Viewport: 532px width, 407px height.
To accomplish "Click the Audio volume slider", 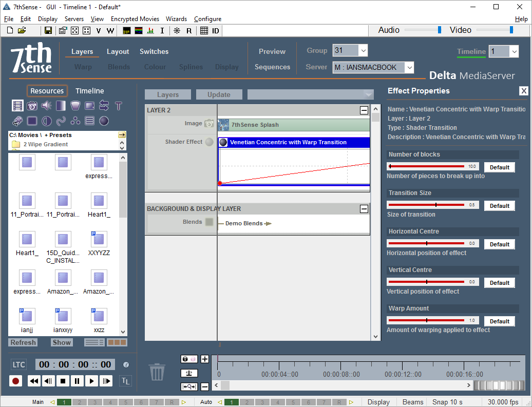I will (x=424, y=30).
